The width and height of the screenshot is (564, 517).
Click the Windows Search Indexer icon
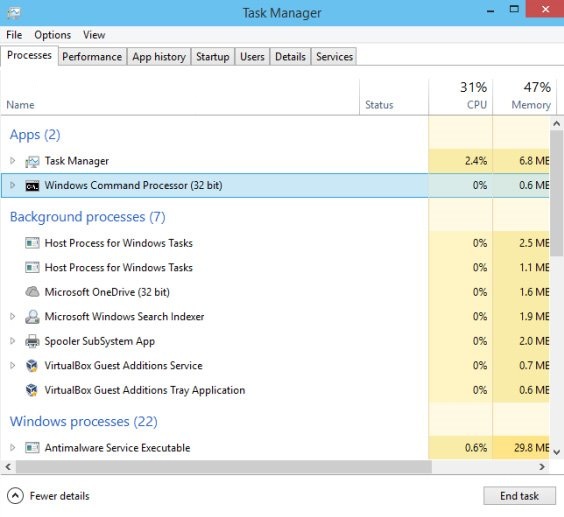tap(32, 317)
